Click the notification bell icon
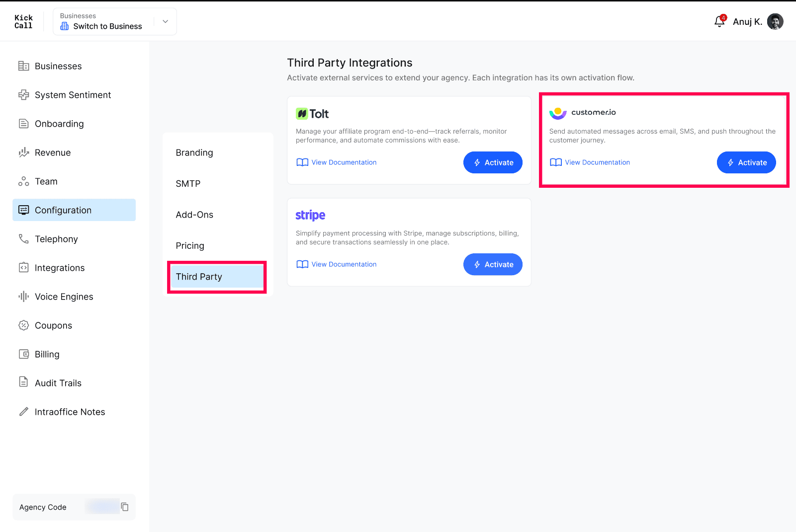The width and height of the screenshot is (796, 532). [719, 21]
